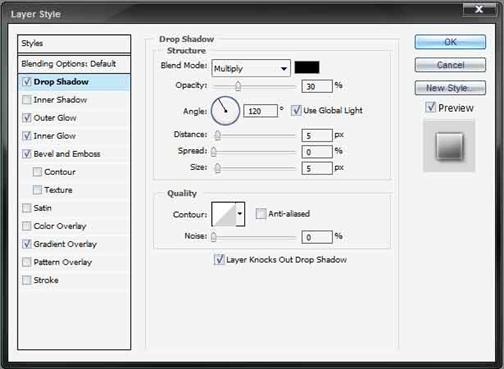Toggle the Drop Shadow checkbox
The width and height of the screenshot is (504, 369).
[x=27, y=82]
